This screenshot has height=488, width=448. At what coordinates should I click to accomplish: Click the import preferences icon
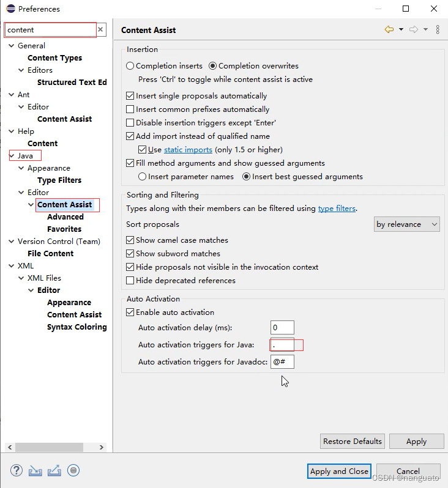(35, 471)
